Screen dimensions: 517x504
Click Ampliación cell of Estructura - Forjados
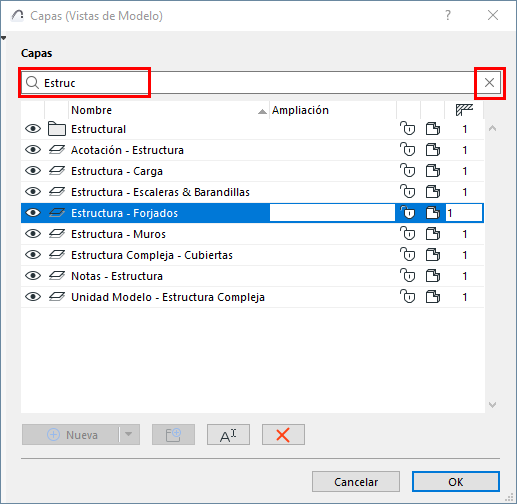pyautogui.click(x=332, y=213)
